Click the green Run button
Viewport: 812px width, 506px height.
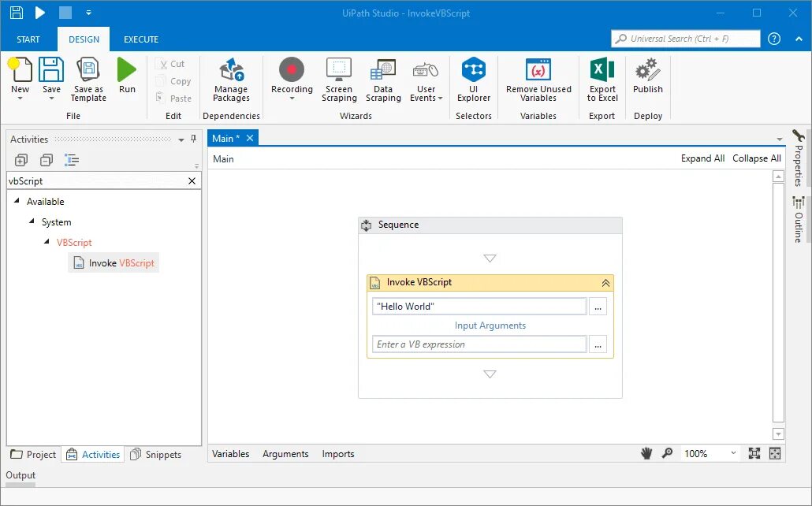[x=127, y=75]
